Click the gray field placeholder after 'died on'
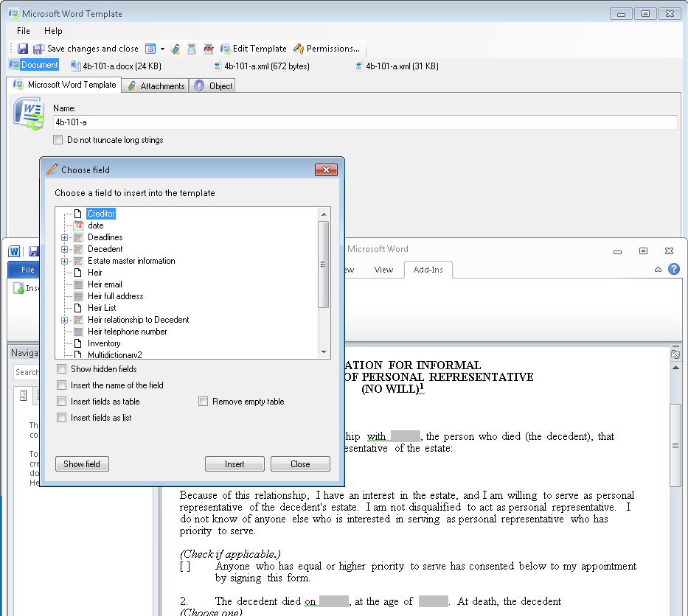 coord(334,601)
